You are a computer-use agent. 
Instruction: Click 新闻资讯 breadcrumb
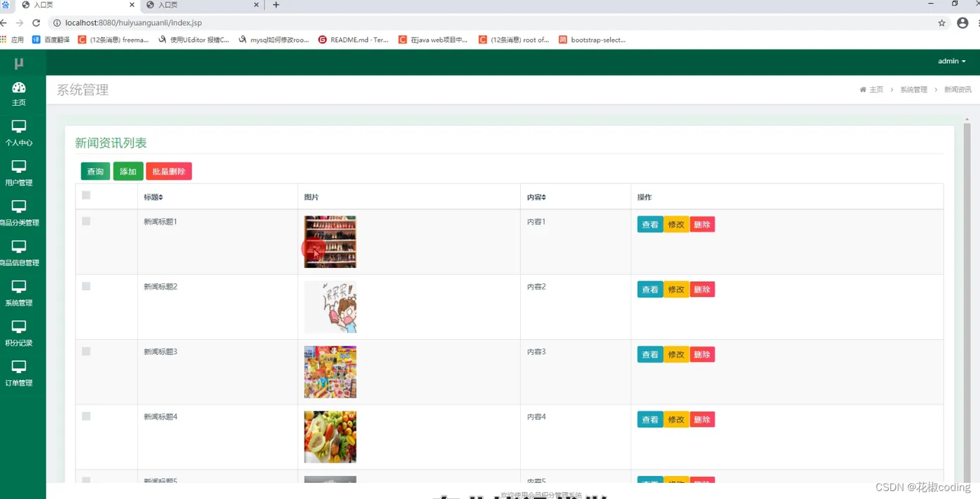[958, 90]
